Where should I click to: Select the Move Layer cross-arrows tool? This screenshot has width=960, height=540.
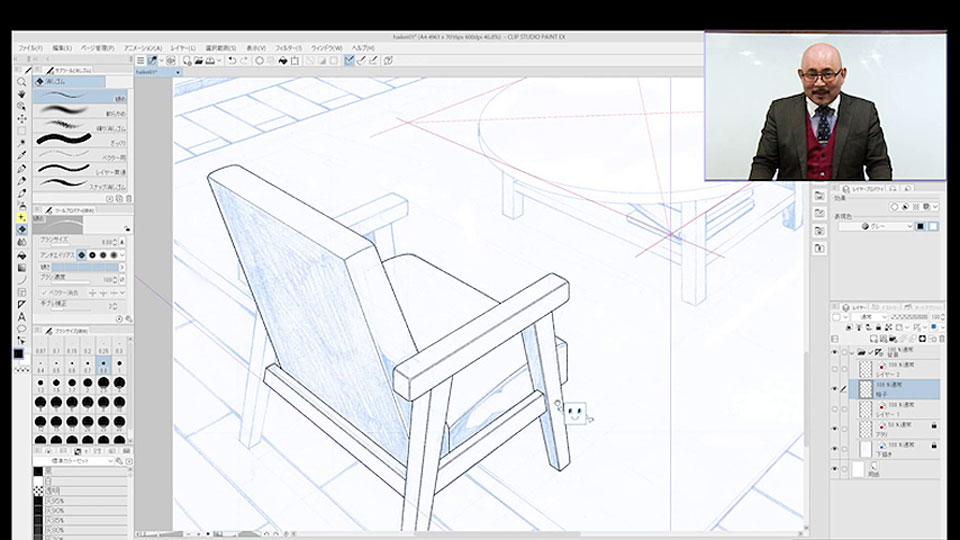pyautogui.click(x=22, y=119)
